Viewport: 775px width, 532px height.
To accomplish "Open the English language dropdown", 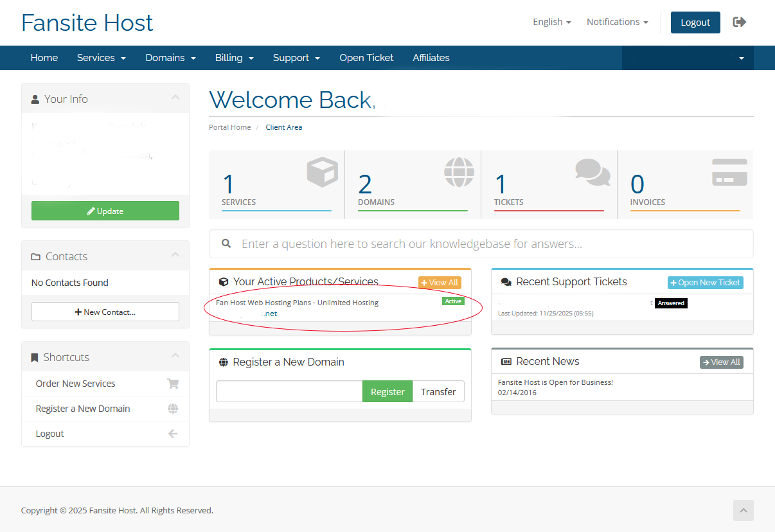I will (x=551, y=22).
